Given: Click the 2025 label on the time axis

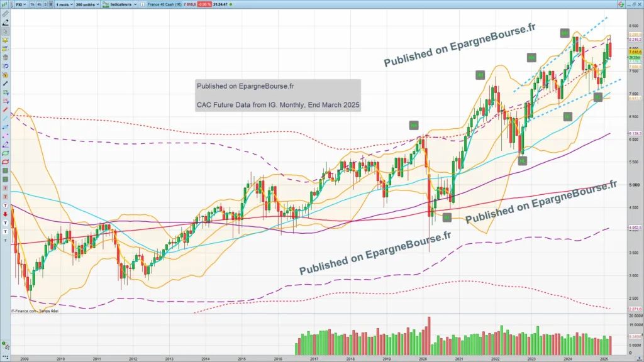Looking at the screenshot, I should (604, 359).
